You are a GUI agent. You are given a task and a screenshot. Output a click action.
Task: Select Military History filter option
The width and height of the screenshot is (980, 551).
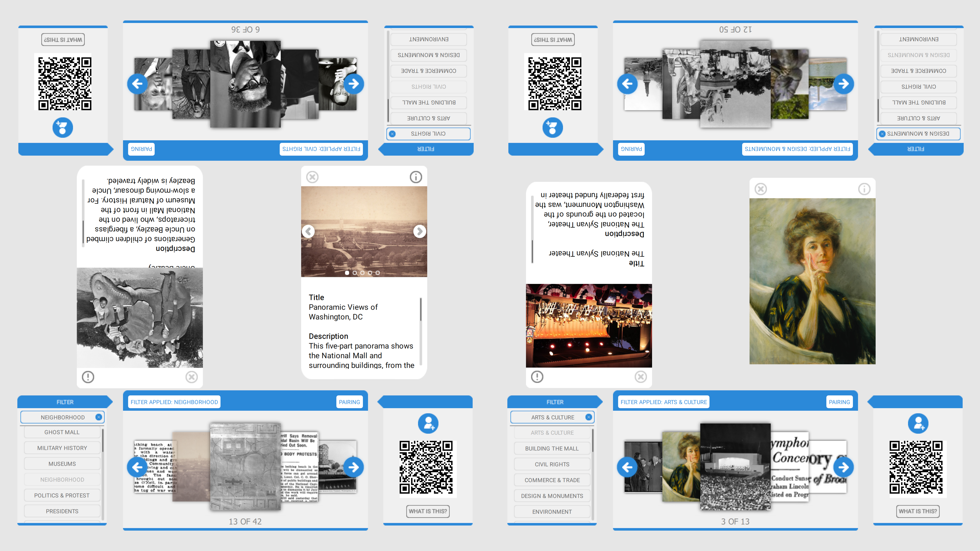tap(62, 448)
